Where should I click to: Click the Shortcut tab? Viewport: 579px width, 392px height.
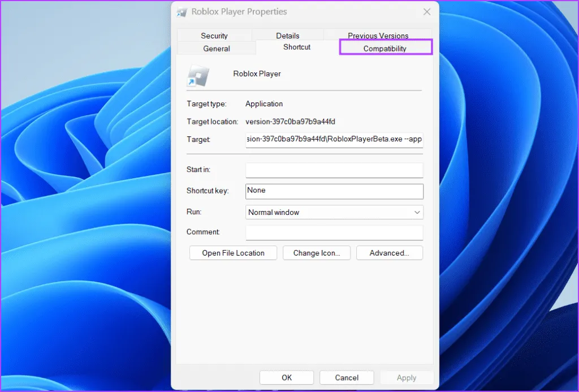coord(297,48)
